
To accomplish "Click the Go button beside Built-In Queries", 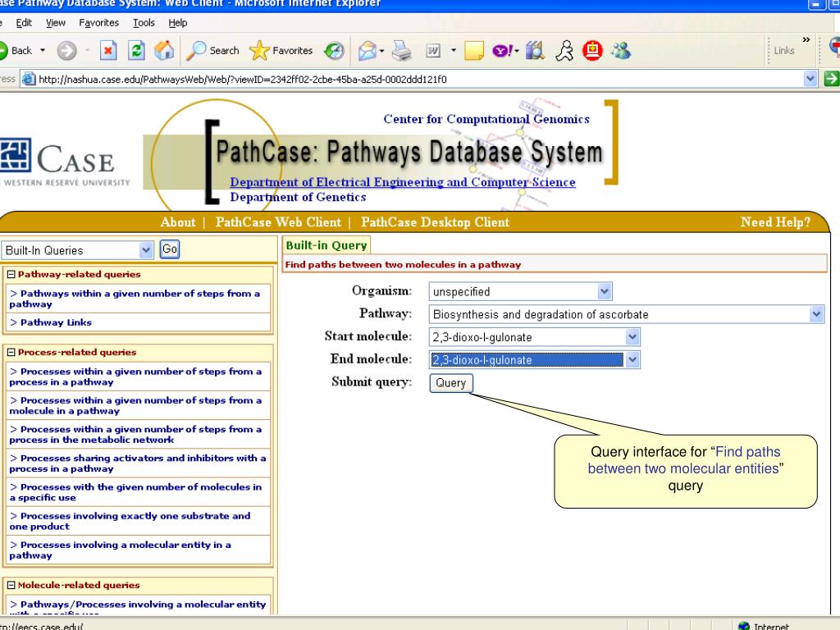I will pos(169,249).
